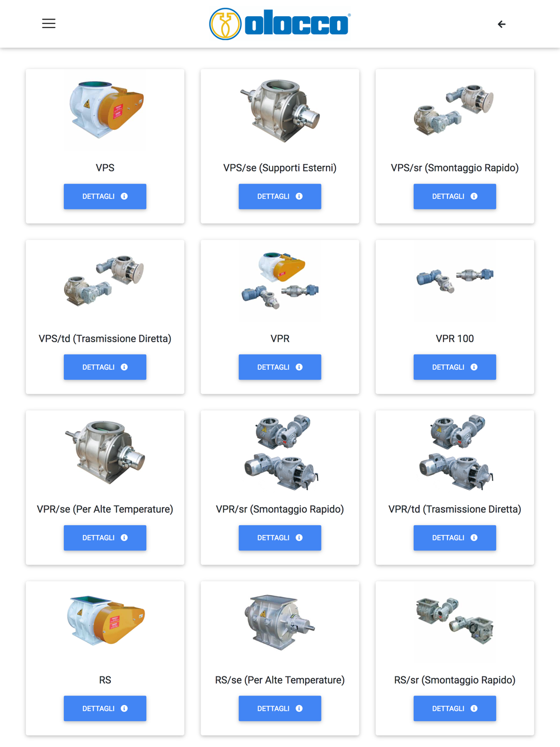Click info icon on VPS/se Dettagli button

[x=299, y=197]
